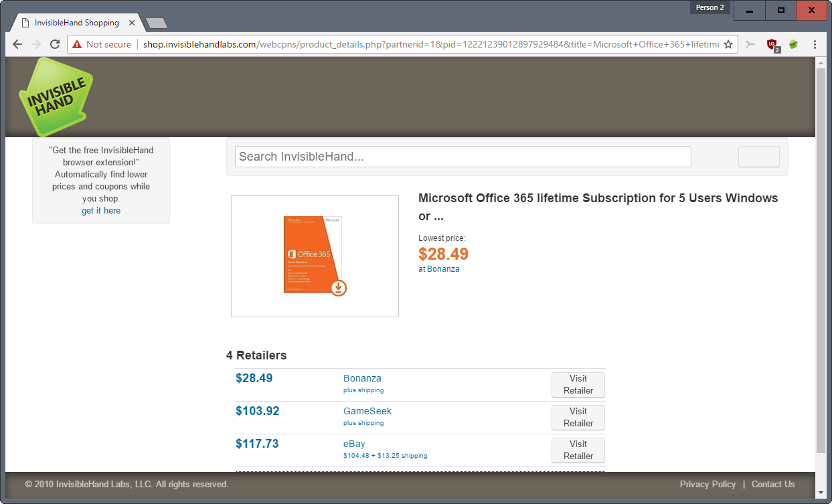Click the Person 2 profile button
The image size is (832, 504).
710,7
